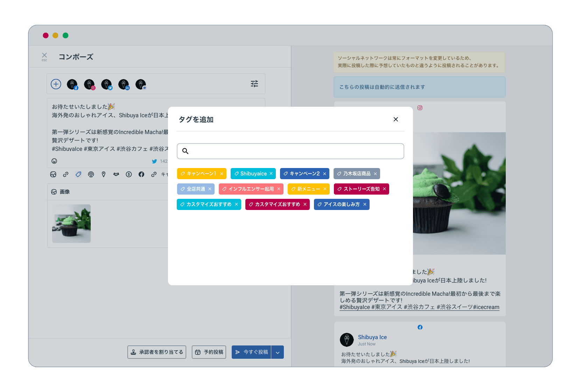Click the handshake partnership icon
Image resolution: width=581 pixels, height=392 pixels.
tap(116, 174)
